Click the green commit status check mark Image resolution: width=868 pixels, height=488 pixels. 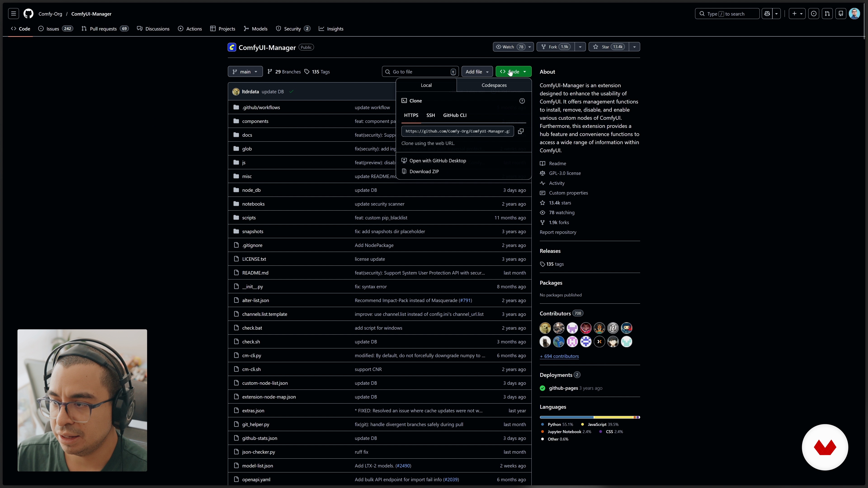click(291, 91)
